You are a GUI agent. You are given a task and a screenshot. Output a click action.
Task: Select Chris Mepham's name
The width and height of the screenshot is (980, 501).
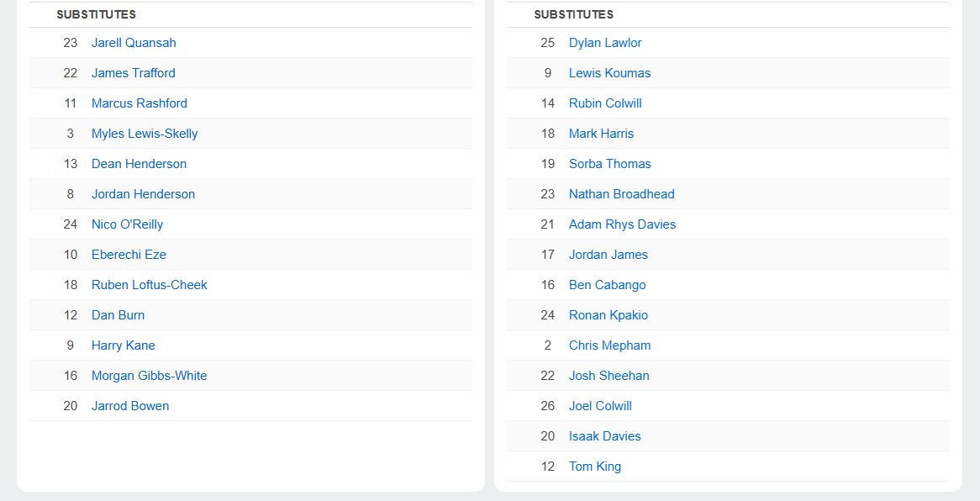point(609,345)
